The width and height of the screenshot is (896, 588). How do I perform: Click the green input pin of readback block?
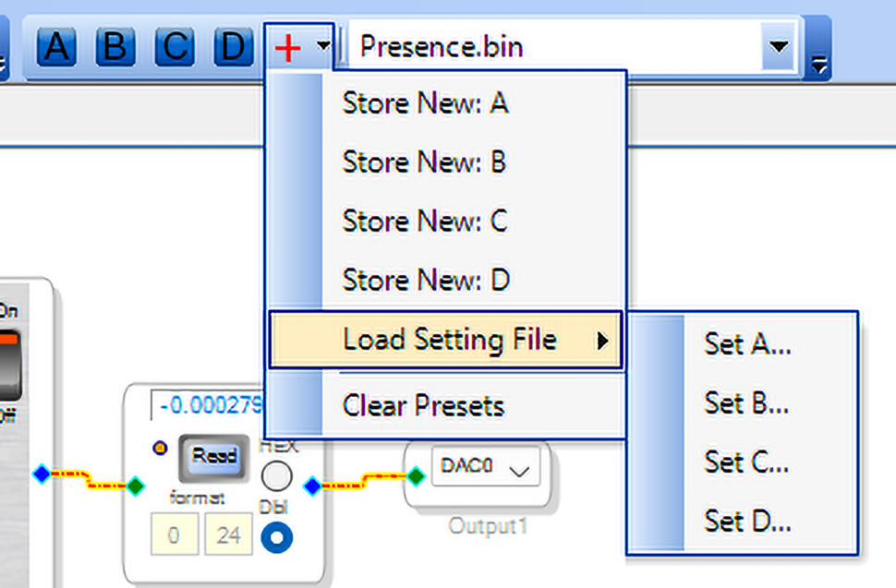pyautogui.click(x=136, y=484)
